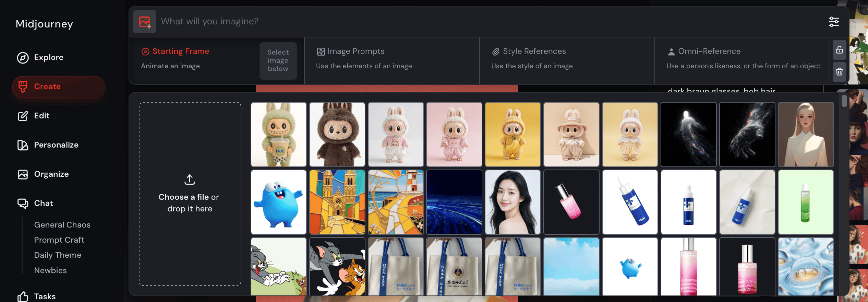
Task: Open Explore via the compass icon
Action: tap(23, 58)
